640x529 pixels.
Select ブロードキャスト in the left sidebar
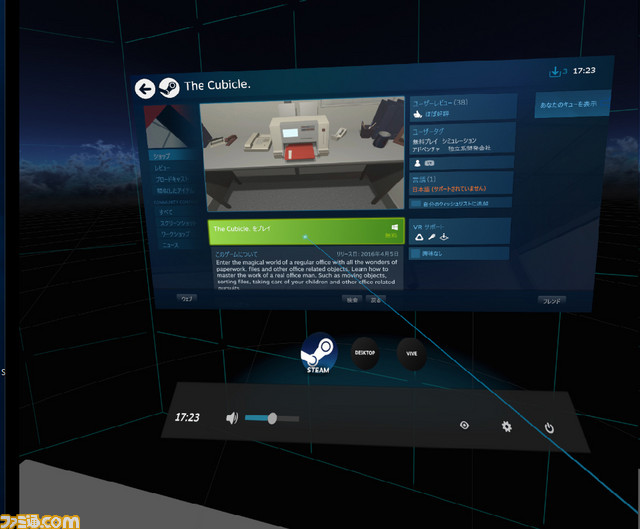[x=171, y=179]
